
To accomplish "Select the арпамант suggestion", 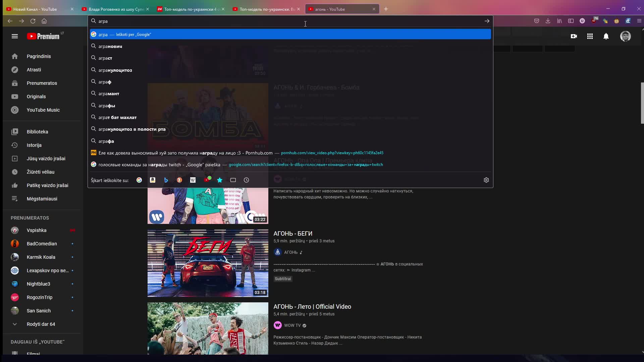I will coord(290,94).
